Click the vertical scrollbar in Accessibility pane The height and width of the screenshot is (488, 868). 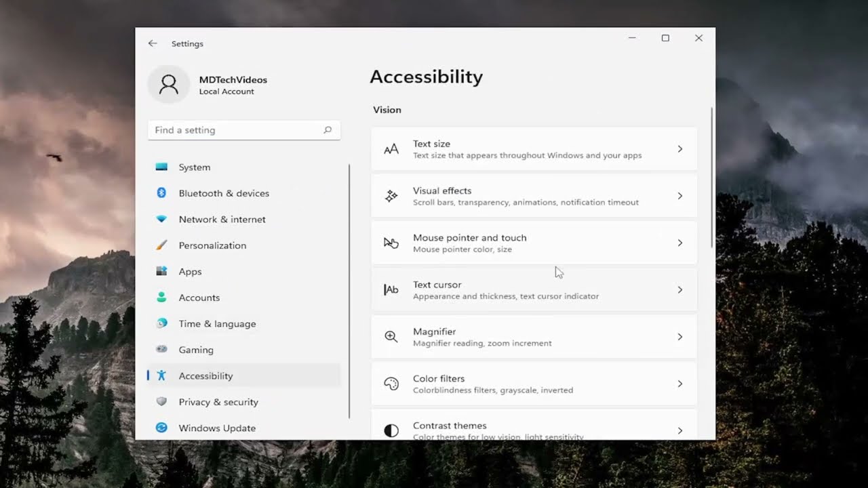711,178
